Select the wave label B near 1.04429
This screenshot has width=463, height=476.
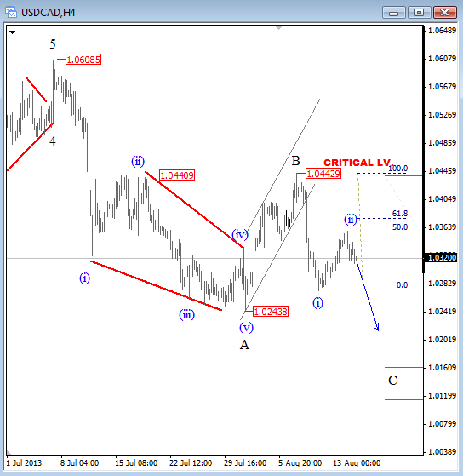295,161
